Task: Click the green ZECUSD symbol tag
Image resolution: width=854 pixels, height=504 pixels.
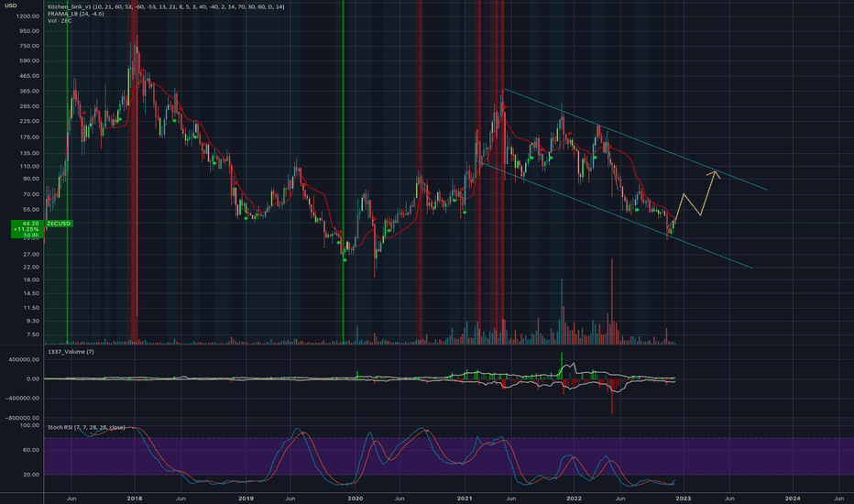Action: 59,224
